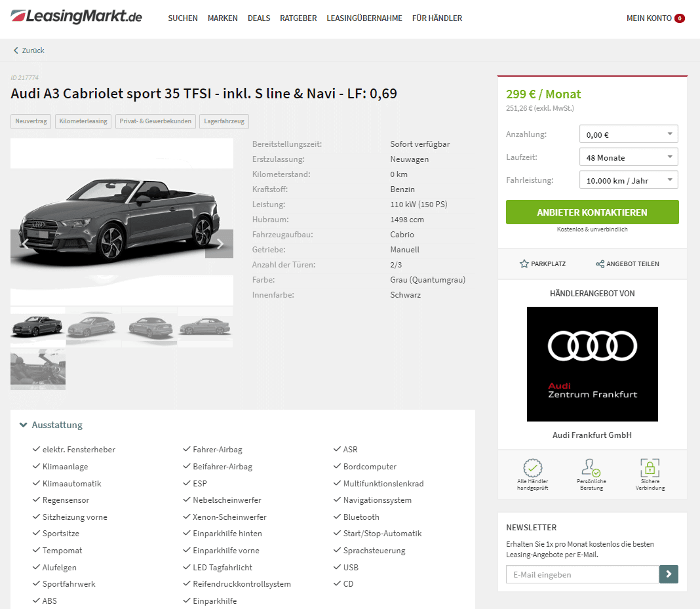The height and width of the screenshot is (609, 700).
Task: Open Audi Frankfurt GmbH dealer link
Action: click(x=592, y=435)
